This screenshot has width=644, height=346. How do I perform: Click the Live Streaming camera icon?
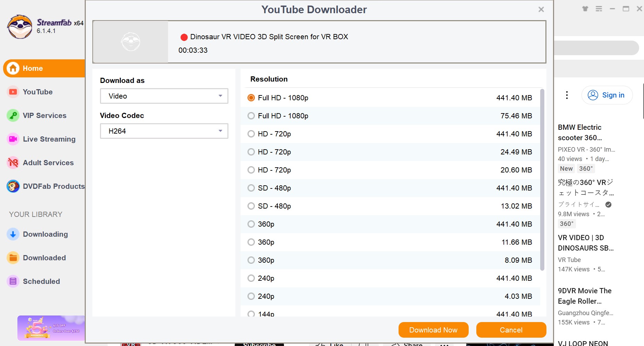(x=13, y=139)
